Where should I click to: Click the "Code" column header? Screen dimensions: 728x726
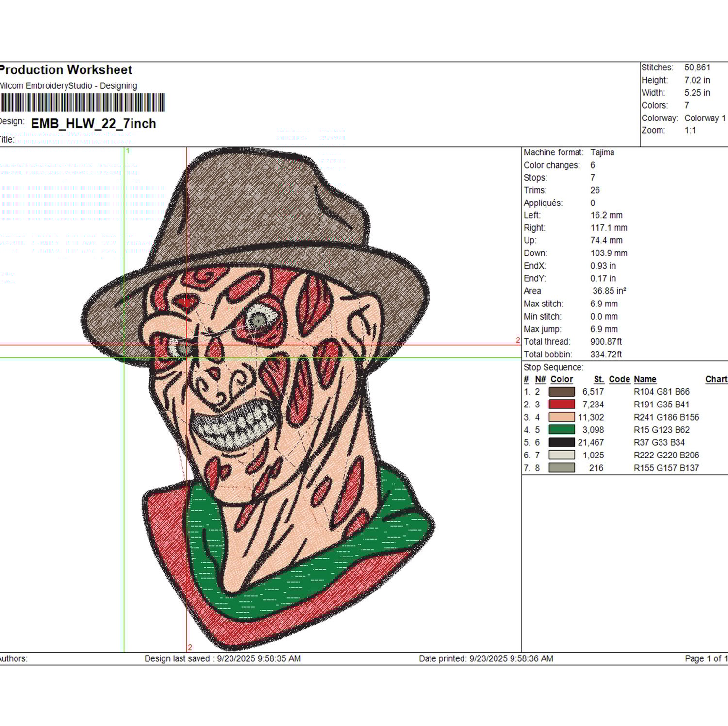coord(619,379)
